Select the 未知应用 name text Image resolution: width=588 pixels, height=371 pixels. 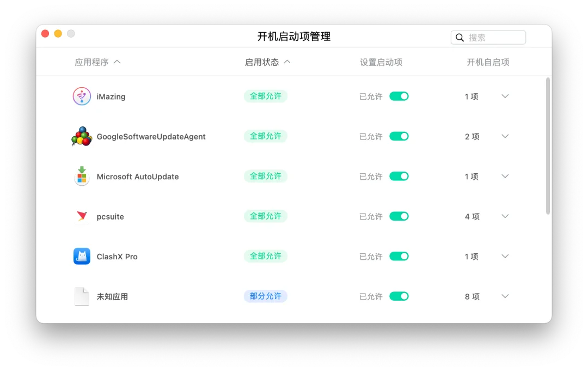click(112, 297)
